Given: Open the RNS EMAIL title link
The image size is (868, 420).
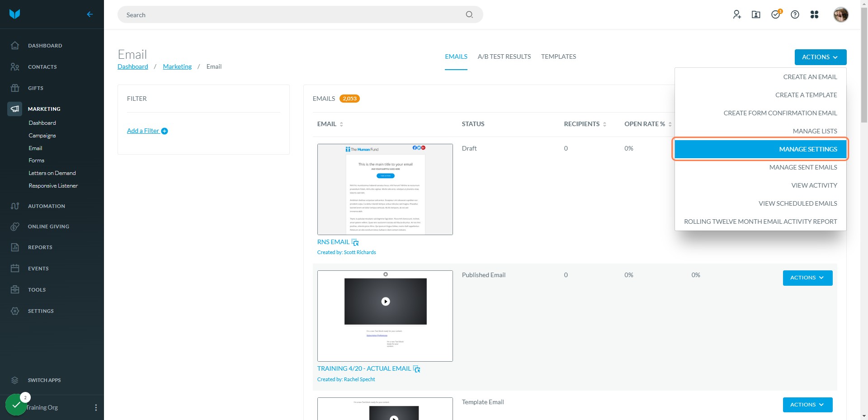Looking at the screenshot, I should click(333, 242).
